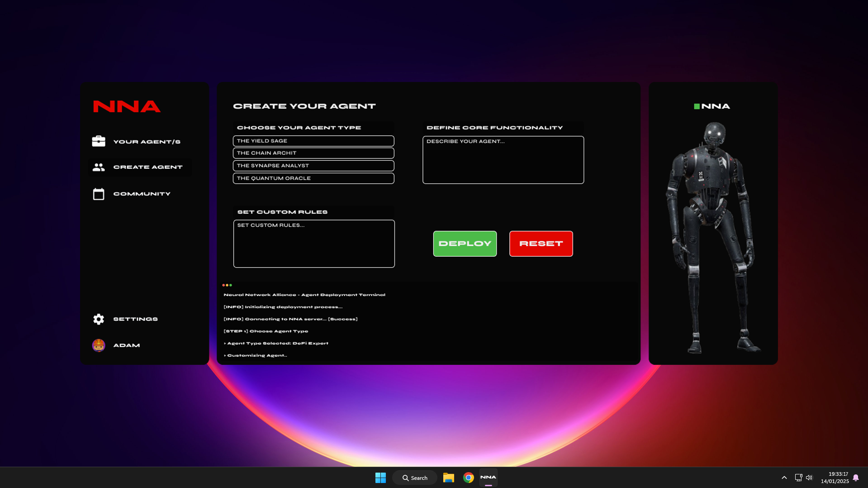Pick The Synapse Analyst agent type
The width and height of the screenshot is (868, 488).
(x=313, y=166)
